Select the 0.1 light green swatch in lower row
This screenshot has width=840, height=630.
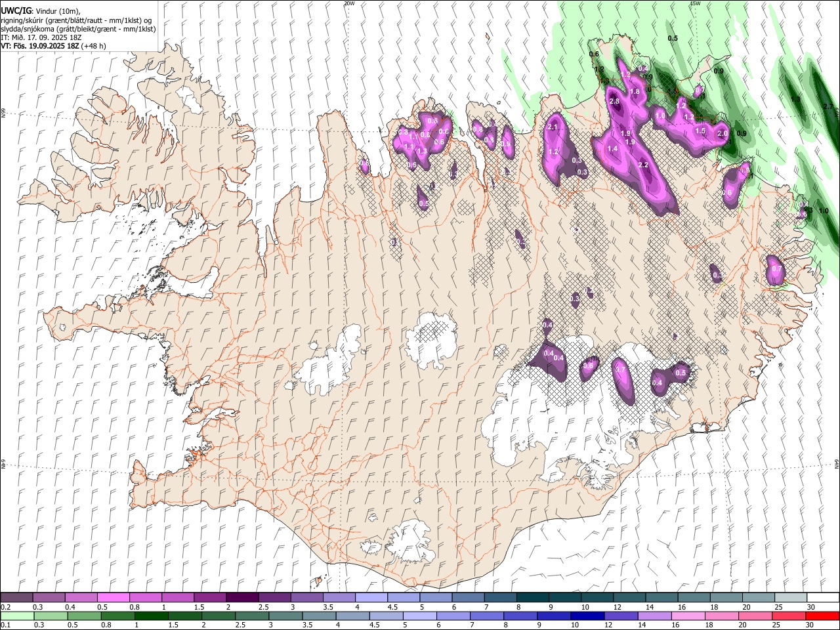(17, 616)
